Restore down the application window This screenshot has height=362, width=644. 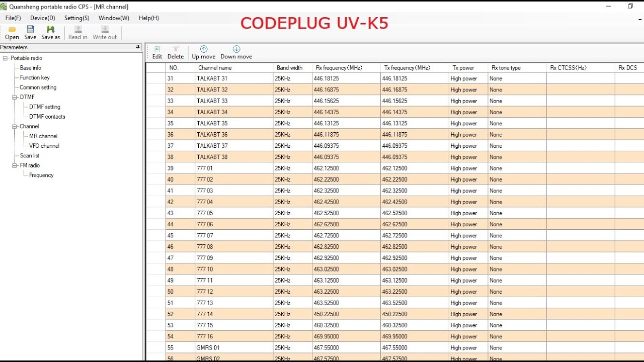[630, 7]
